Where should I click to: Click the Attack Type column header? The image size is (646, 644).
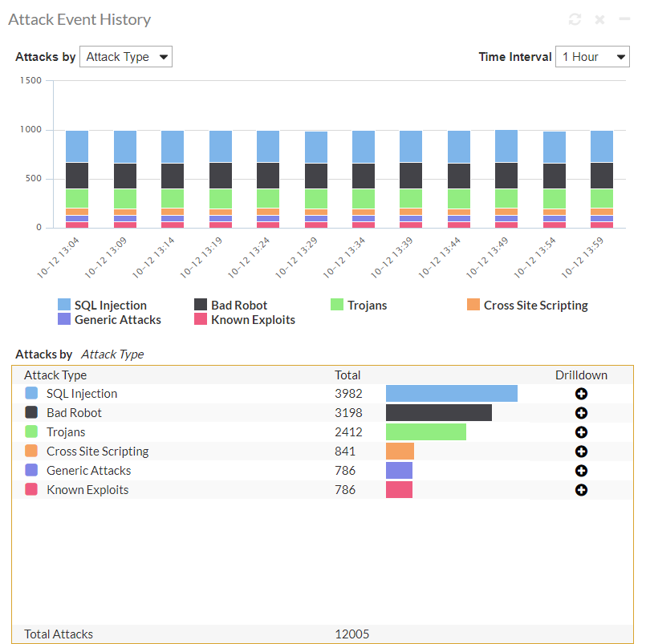[55, 375]
